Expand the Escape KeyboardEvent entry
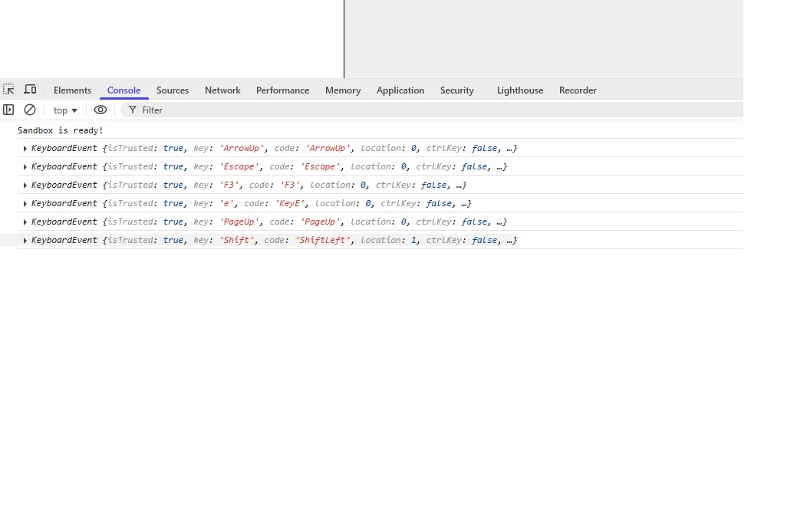 pos(25,166)
